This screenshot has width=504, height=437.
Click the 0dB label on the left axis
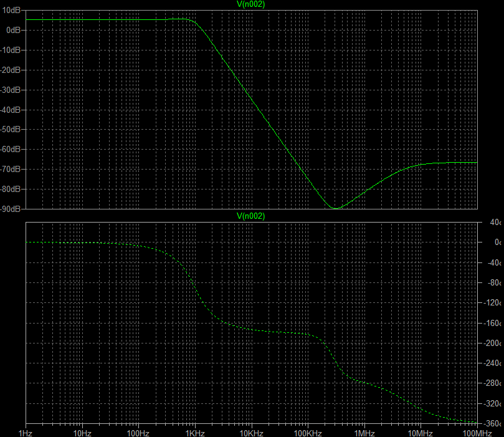click(14, 30)
